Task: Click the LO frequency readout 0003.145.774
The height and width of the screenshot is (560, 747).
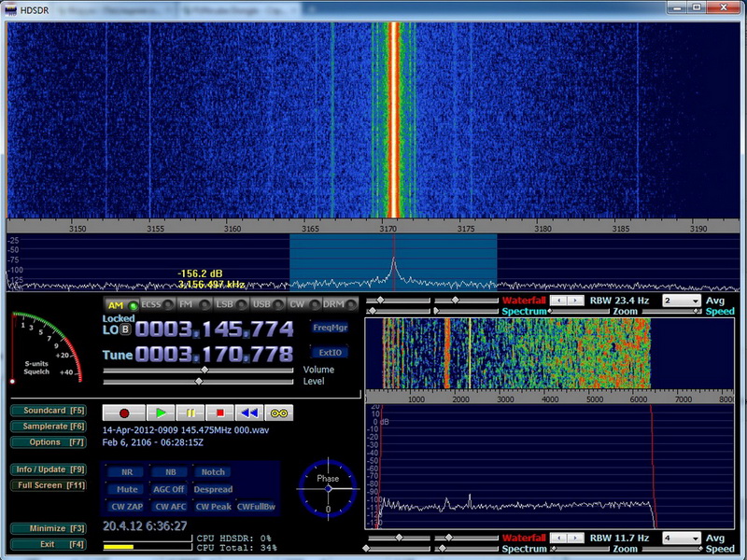Action: [x=214, y=329]
